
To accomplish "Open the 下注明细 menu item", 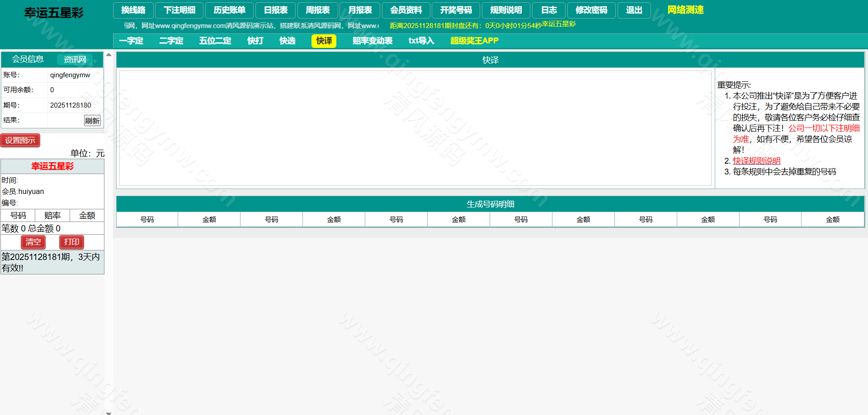I will pyautogui.click(x=179, y=10).
